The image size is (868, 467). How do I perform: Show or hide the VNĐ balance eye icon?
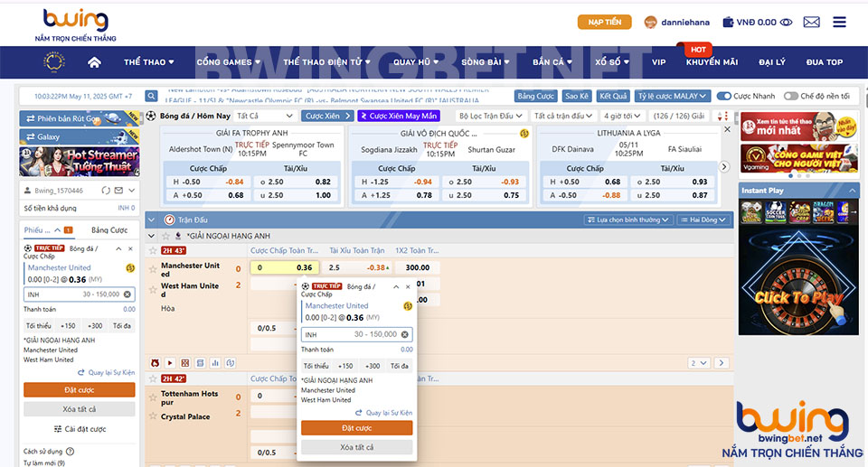click(x=786, y=23)
